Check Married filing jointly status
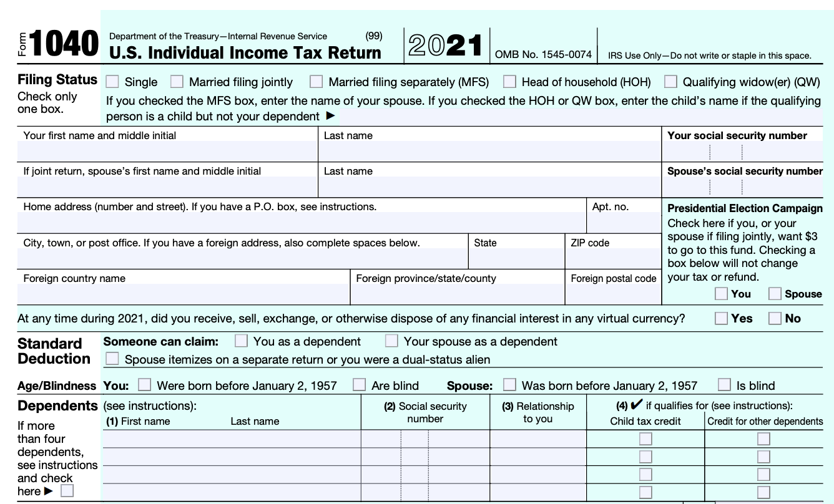Image resolution: width=834 pixels, height=504 pixels. click(177, 81)
